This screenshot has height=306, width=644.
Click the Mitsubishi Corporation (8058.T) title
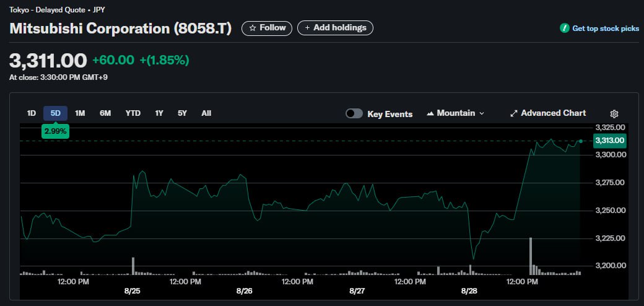click(120, 28)
